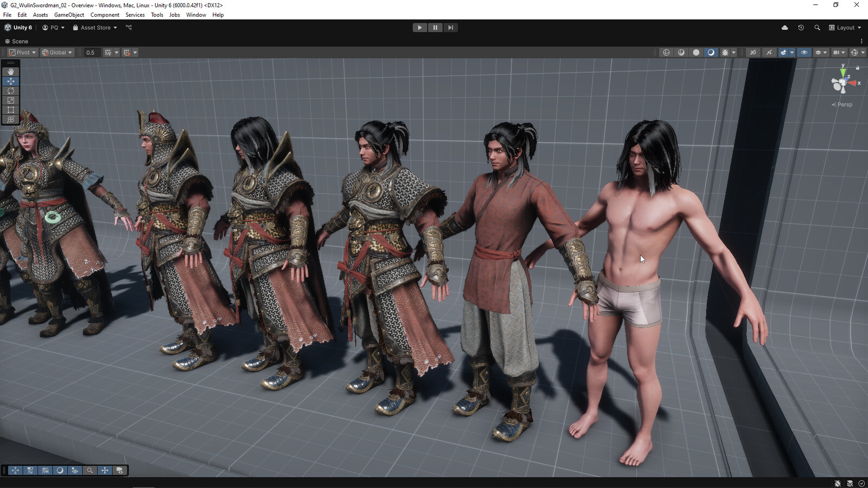Viewport: 868px width, 488px height.
Task: Click the checkmark circle status icon
Action: (861, 483)
